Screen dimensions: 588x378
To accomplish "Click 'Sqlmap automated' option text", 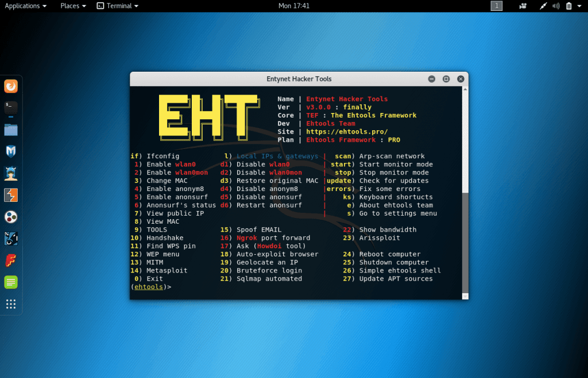I will [x=269, y=279].
